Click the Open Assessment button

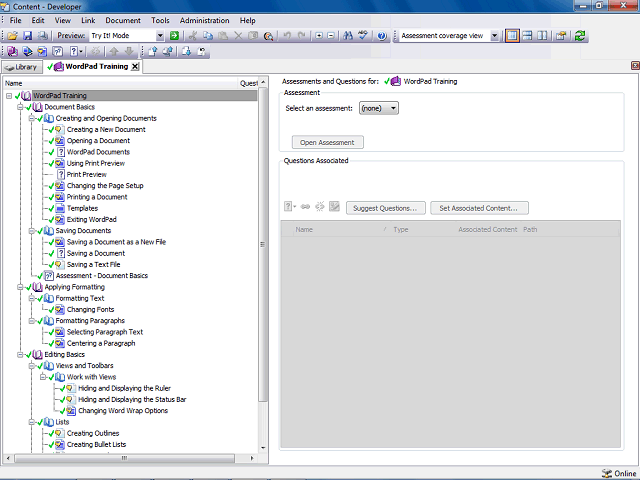point(327,142)
